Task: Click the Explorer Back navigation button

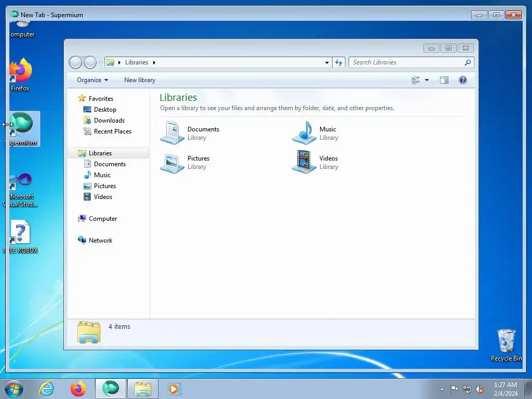Action: point(75,62)
